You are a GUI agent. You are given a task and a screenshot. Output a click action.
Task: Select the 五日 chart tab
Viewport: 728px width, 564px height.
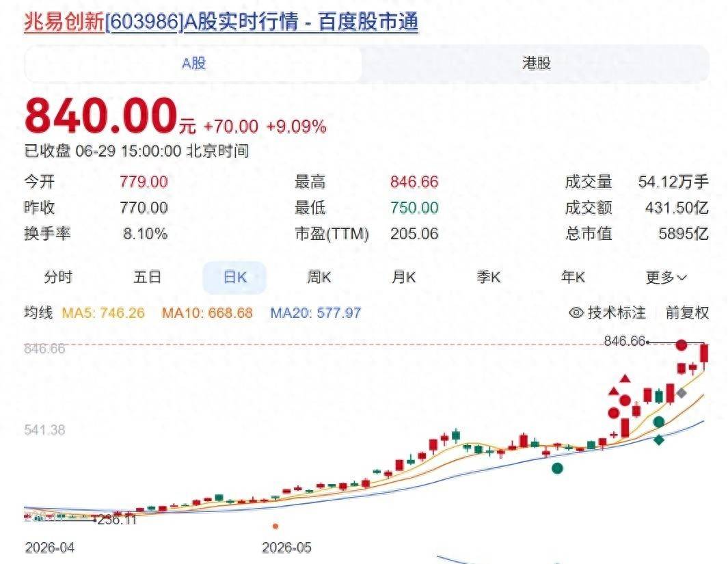point(147,277)
